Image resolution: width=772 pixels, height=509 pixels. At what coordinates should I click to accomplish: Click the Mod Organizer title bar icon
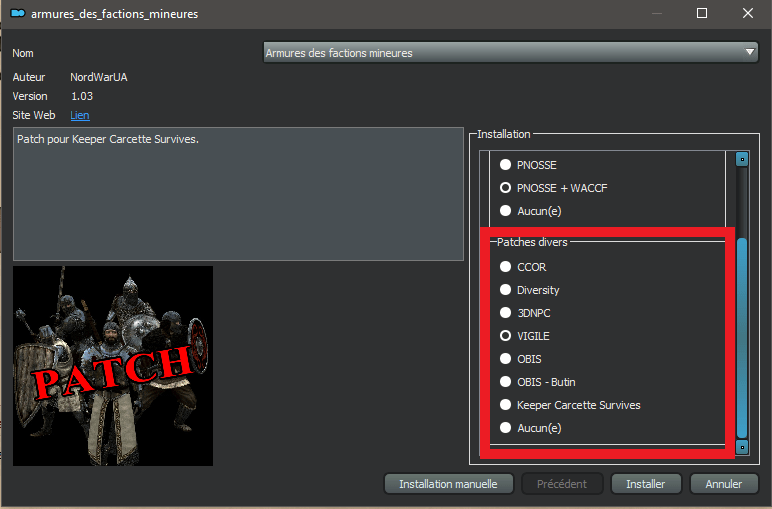(17, 14)
